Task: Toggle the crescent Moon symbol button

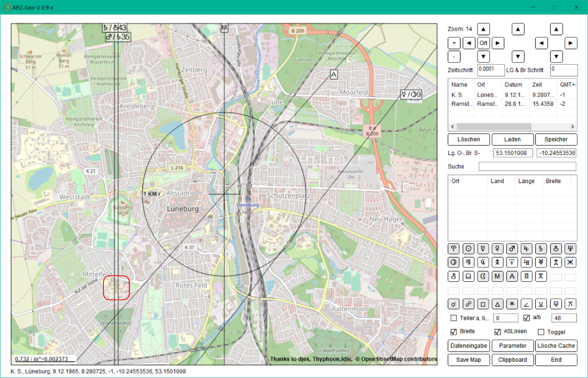Action: pos(483,277)
